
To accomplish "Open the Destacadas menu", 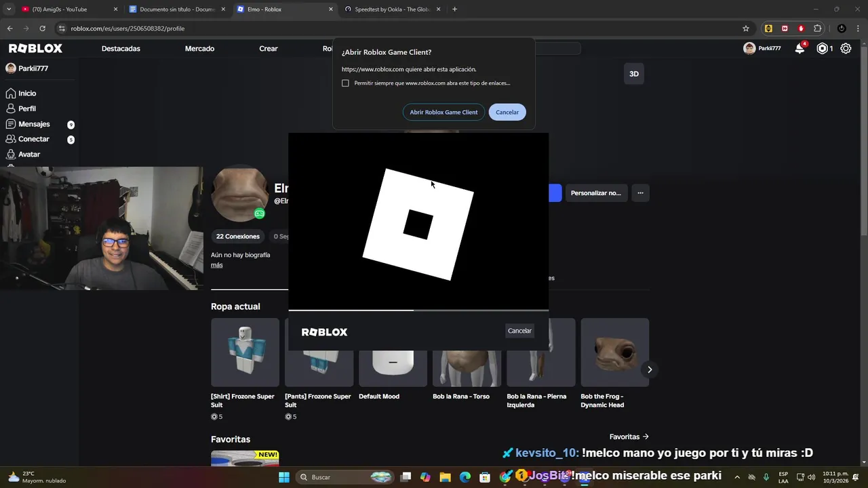I will (121, 49).
